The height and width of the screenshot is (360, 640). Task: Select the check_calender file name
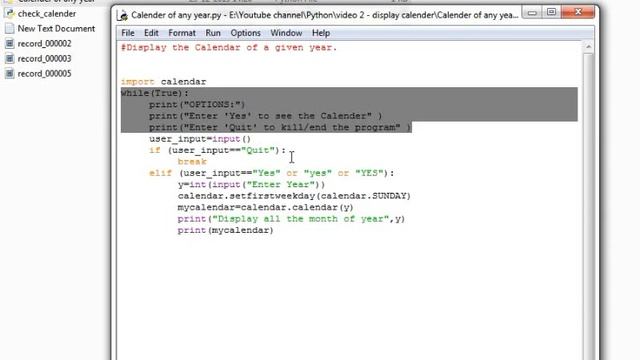coord(47,13)
